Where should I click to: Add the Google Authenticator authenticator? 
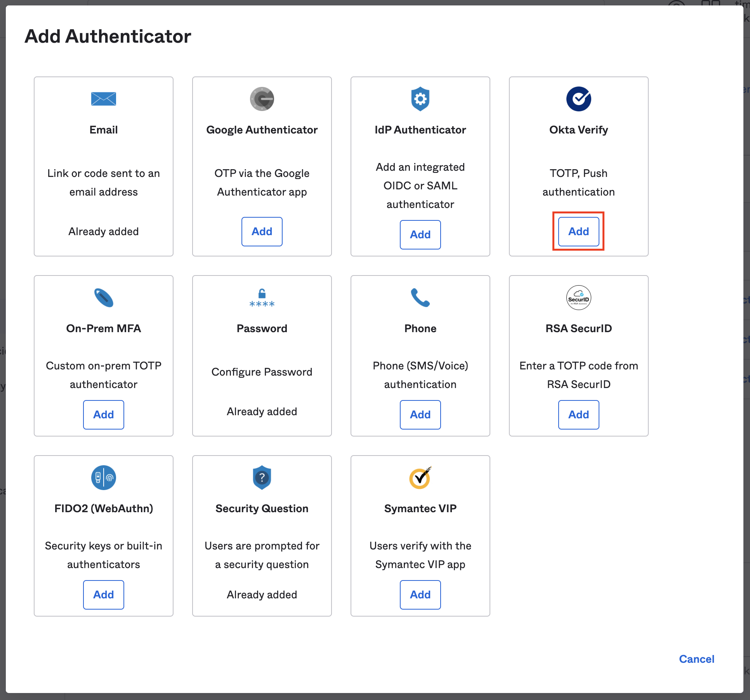pyautogui.click(x=262, y=232)
